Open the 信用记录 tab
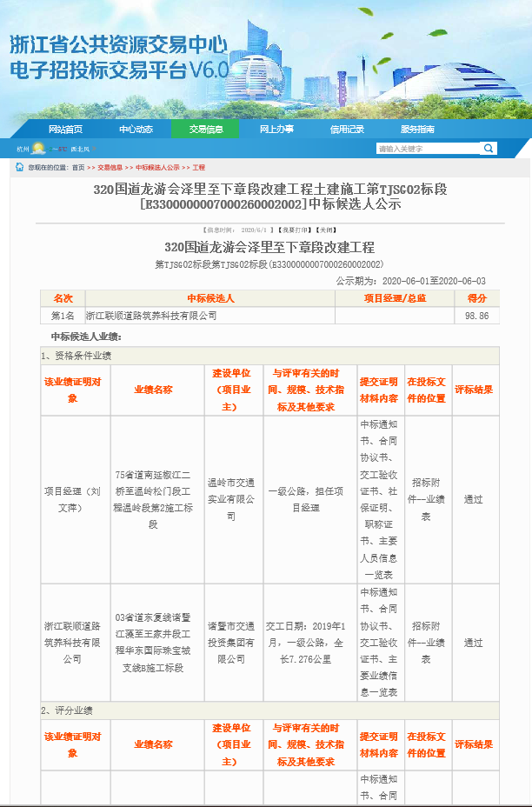The height and width of the screenshot is (807, 532). tap(347, 129)
